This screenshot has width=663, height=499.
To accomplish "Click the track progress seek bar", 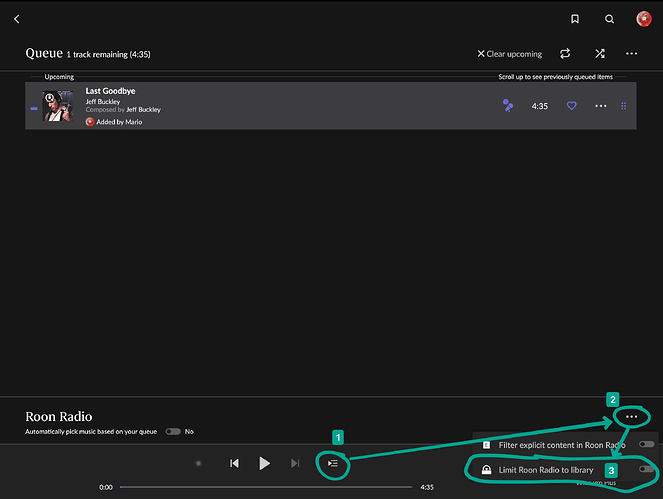I will tap(266, 487).
